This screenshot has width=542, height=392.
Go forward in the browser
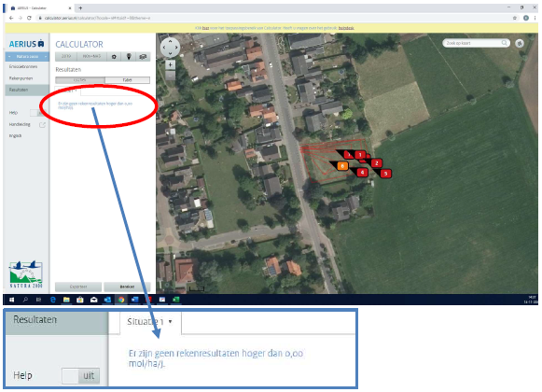[x=20, y=18]
